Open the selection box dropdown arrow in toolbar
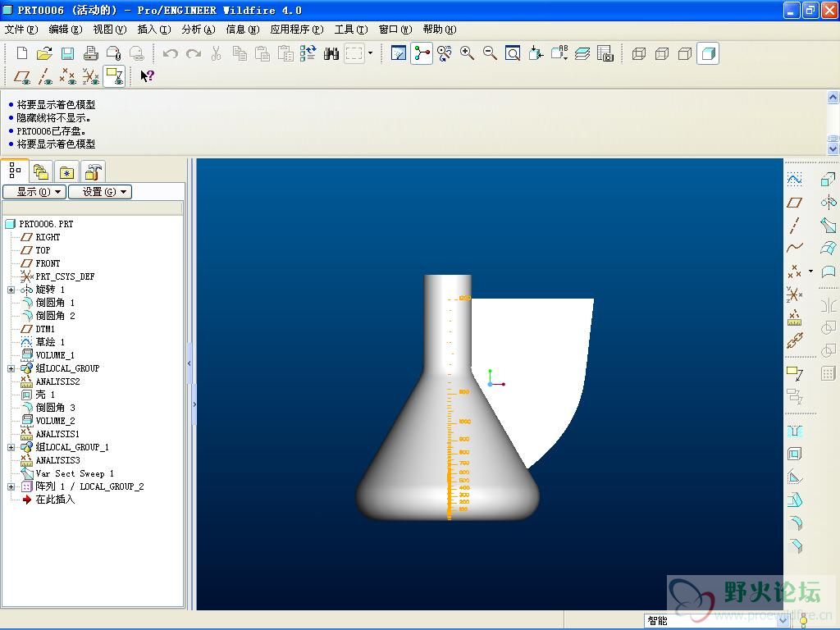The image size is (840, 630). (x=370, y=53)
